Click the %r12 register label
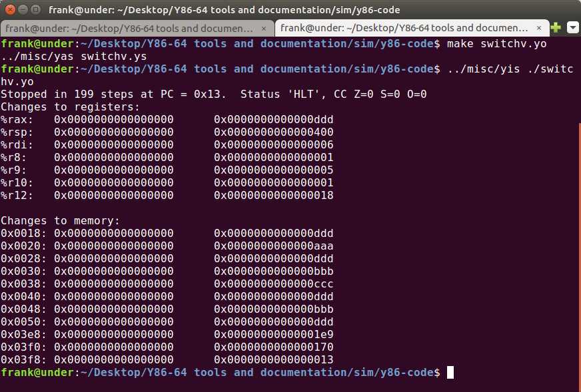The width and height of the screenshot is (581, 392). (17, 196)
